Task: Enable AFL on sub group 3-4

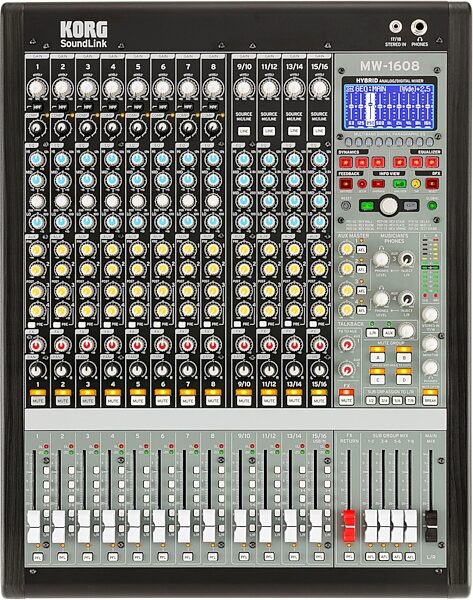Action: pos(383,557)
